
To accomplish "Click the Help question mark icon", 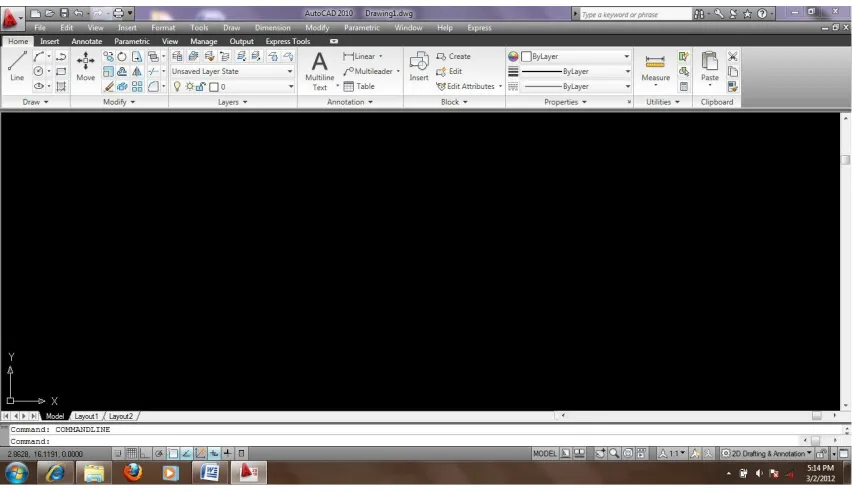I will click(762, 14).
